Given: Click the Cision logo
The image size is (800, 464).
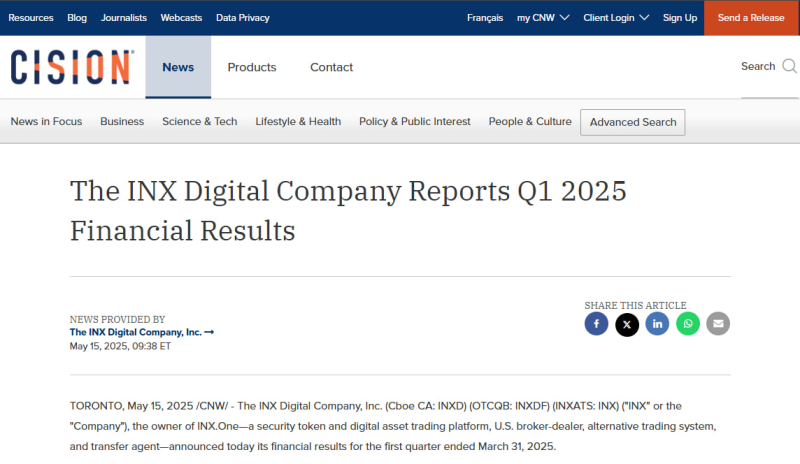Looking at the screenshot, I should [72, 67].
